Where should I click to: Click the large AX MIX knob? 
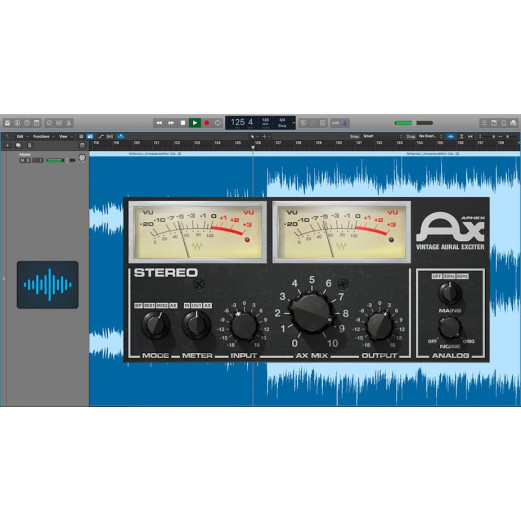[311, 312]
